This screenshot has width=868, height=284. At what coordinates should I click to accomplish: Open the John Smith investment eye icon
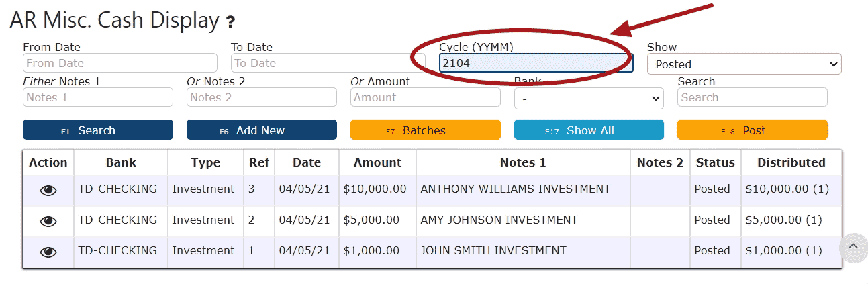pyautogui.click(x=48, y=252)
